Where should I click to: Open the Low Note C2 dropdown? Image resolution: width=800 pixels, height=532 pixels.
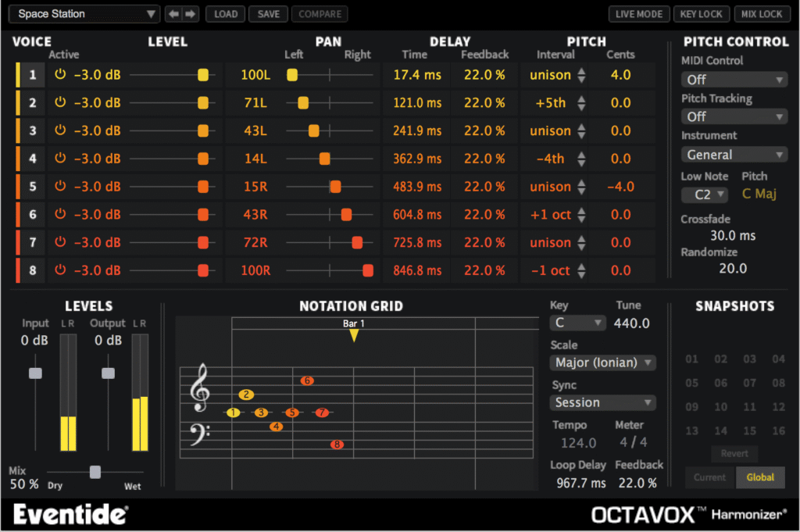(703, 194)
